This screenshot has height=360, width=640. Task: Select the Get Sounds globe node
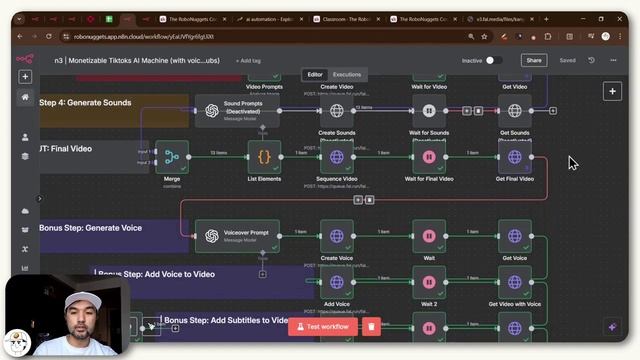tap(515, 111)
